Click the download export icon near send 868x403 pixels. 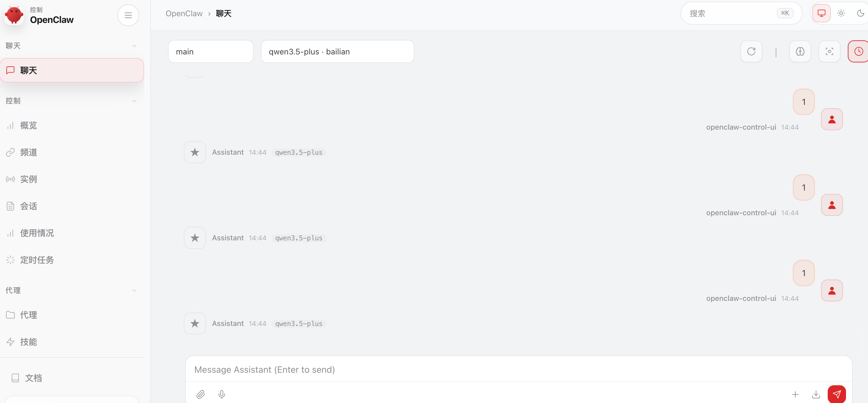[x=816, y=394]
